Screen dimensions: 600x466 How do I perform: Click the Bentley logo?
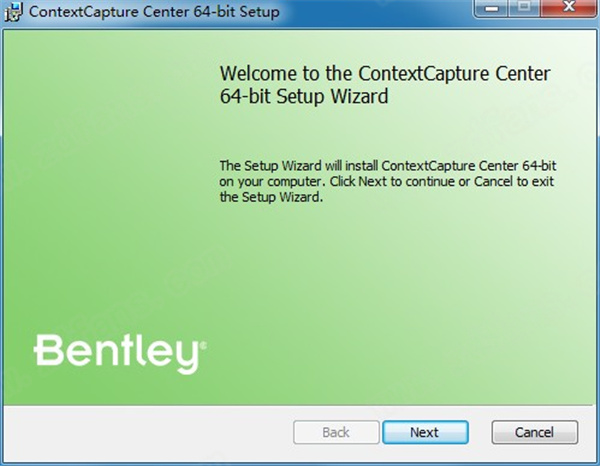[x=120, y=354]
